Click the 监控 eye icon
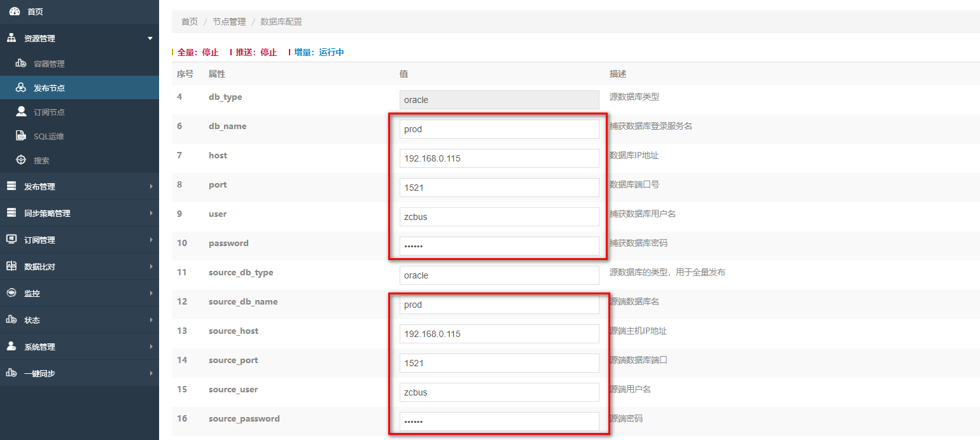 11,293
